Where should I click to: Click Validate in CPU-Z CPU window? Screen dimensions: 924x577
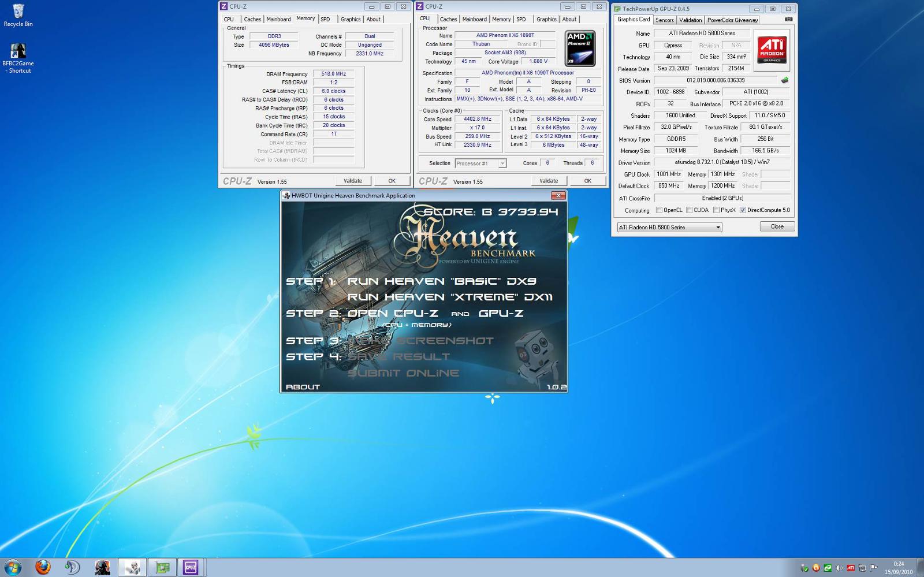[549, 181]
